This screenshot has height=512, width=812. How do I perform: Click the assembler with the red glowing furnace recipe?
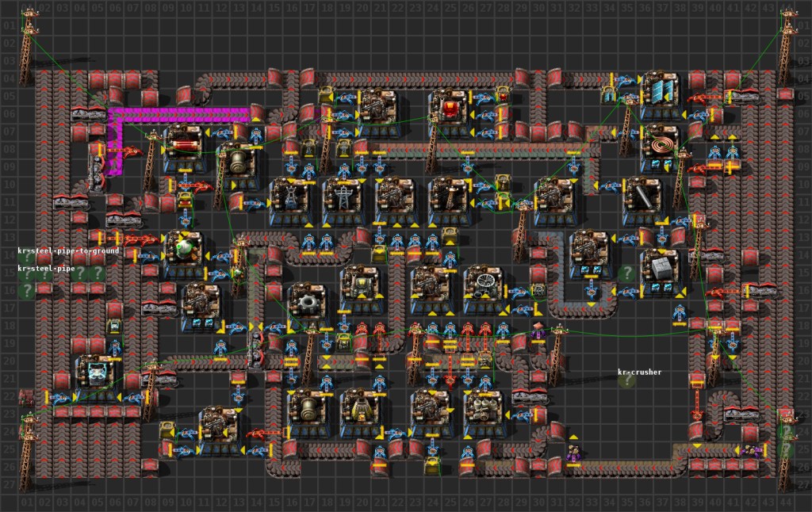449,114
